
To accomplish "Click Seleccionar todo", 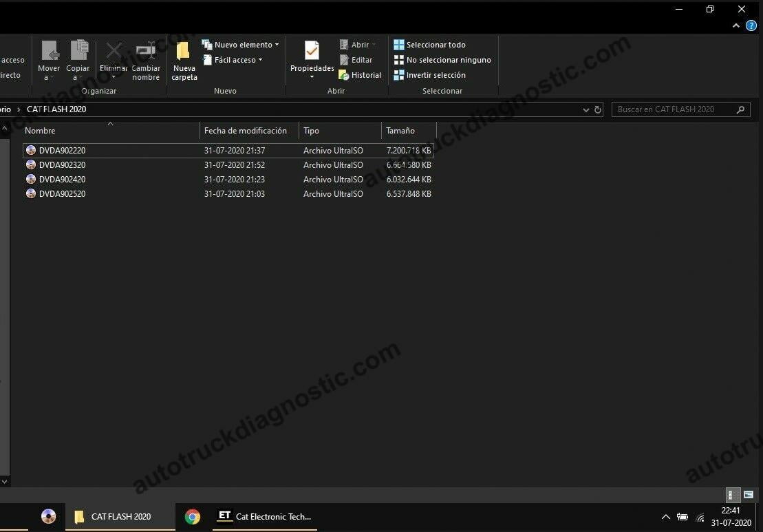I will click(434, 44).
